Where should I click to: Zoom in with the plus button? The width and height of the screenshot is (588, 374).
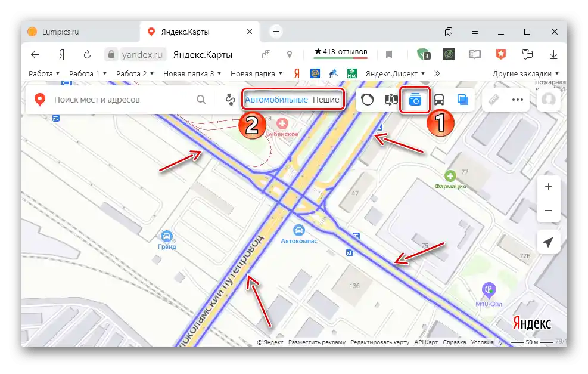coord(549,187)
